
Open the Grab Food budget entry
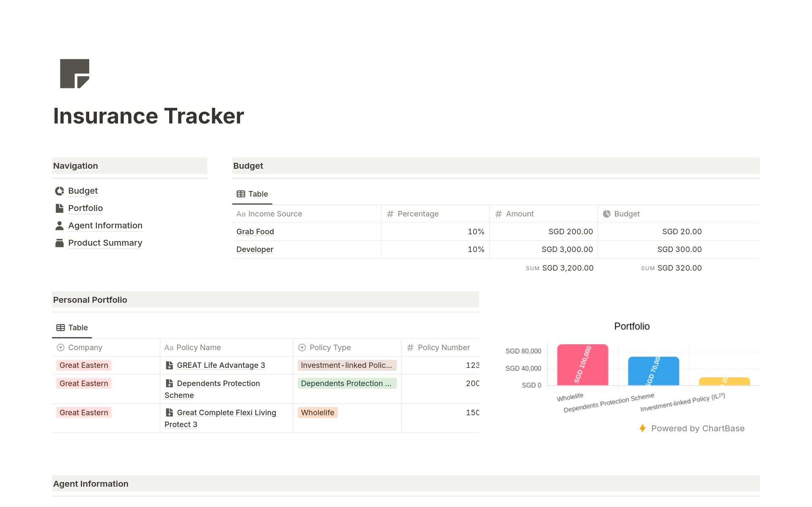point(255,231)
